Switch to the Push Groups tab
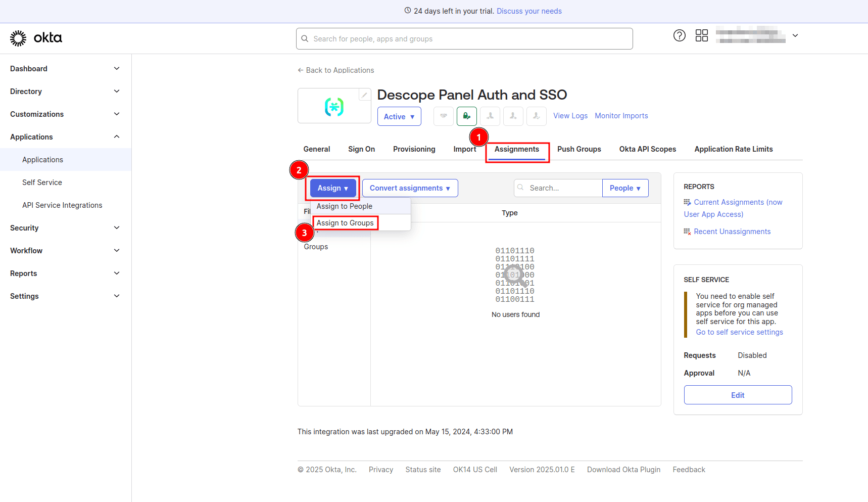The width and height of the screenshot is (868, 502). [x=579, y=149]
